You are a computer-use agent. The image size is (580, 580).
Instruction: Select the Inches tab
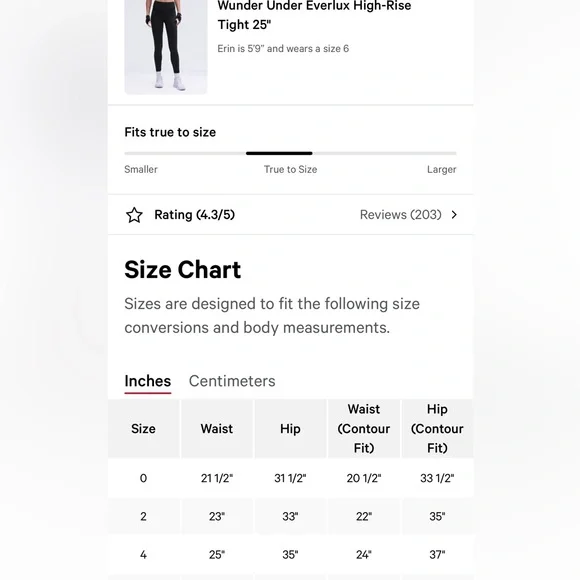(148, 381)
